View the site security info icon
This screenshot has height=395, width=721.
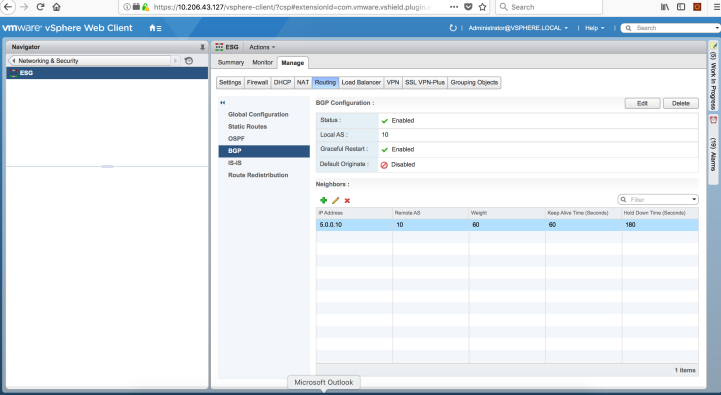click(x=127, y=7)
